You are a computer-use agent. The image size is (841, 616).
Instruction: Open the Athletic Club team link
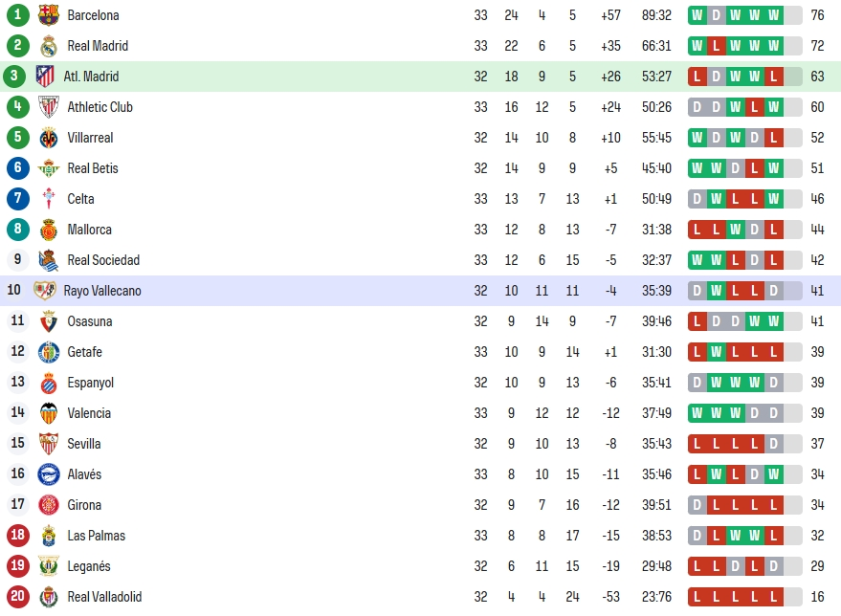100,107
